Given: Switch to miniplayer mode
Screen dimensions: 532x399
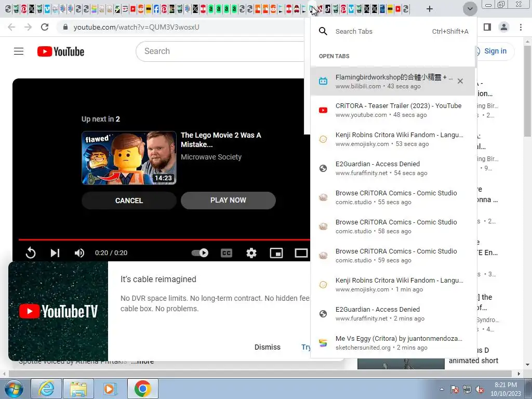Looking at the screenshot, I should 276,253.
